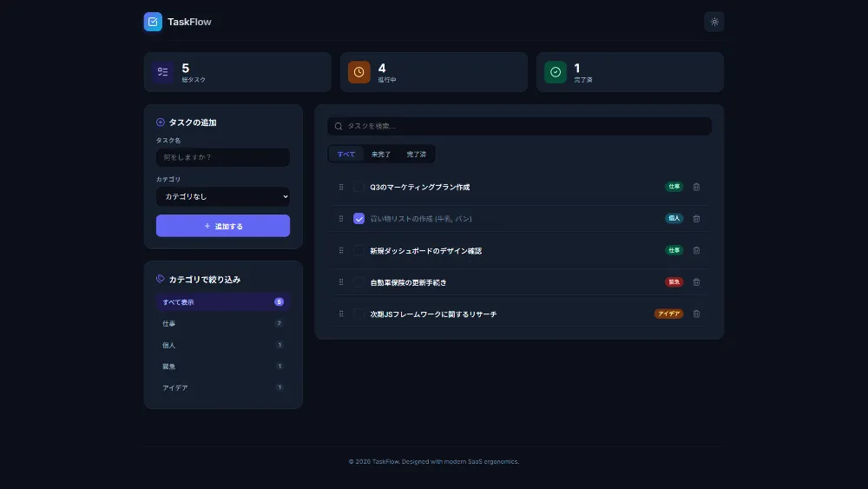Filter tasks by アイデア category

pyautogui.click(x=223, y=387)
